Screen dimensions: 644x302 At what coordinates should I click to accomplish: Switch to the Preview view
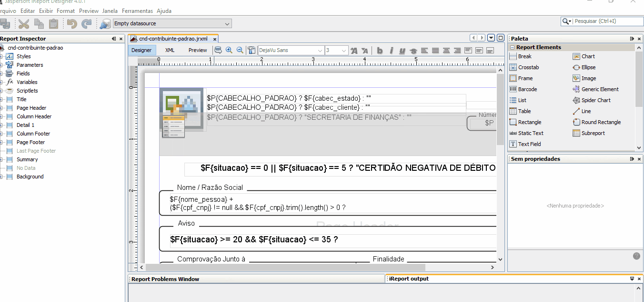(198, 50)
